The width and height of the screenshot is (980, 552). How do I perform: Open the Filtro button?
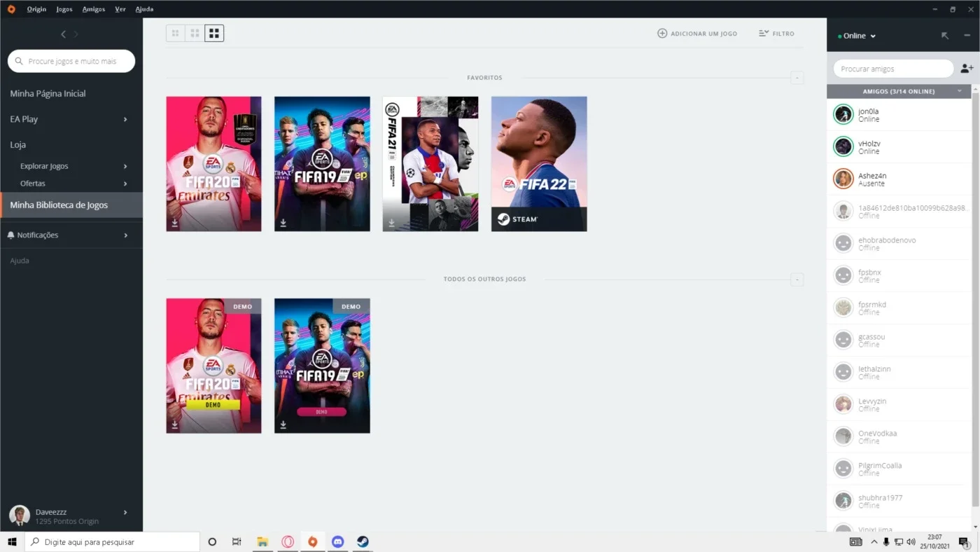[x=777, y=34]
